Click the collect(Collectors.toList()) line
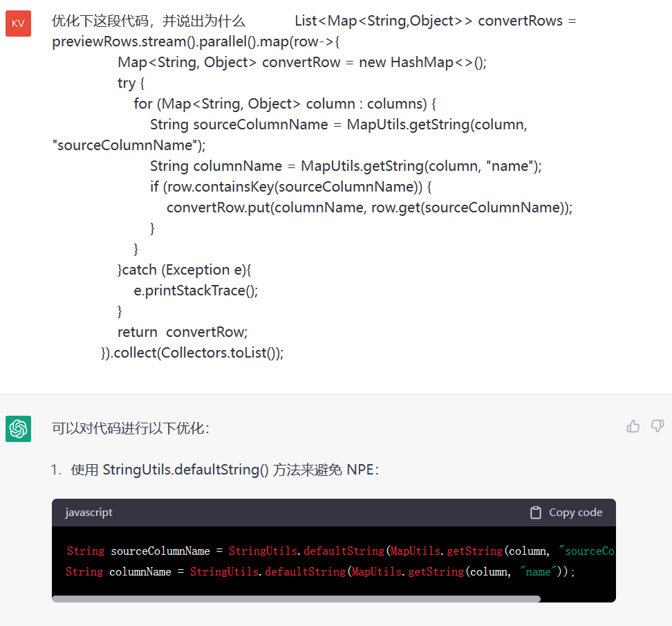This screenshot has height=626, width=672. point(193,353)
